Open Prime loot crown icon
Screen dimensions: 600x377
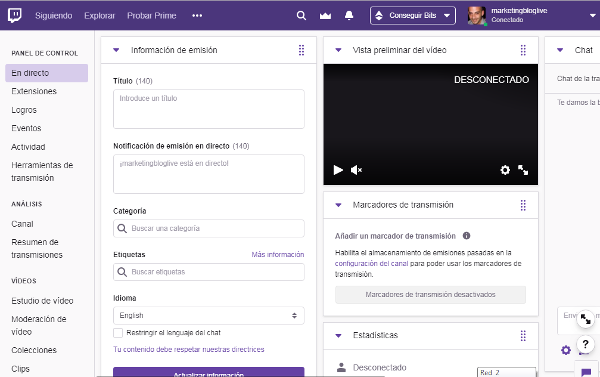325,16
